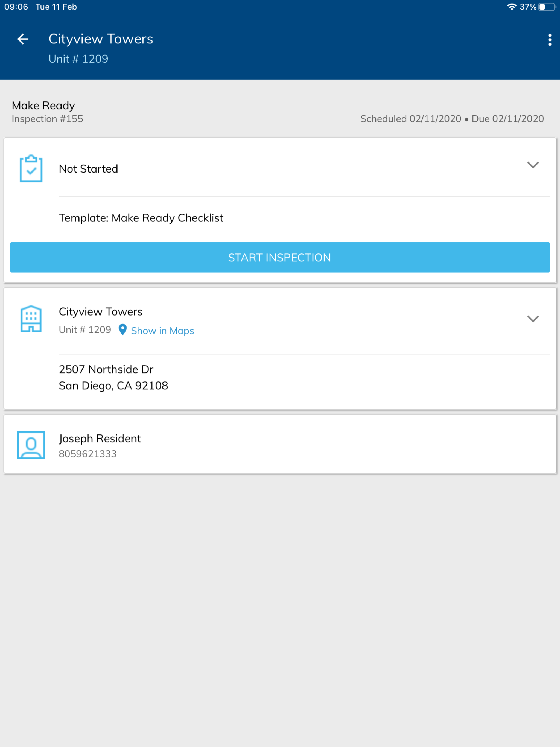Check the battery indicator icon
The image size is (560, 747).
547,7
